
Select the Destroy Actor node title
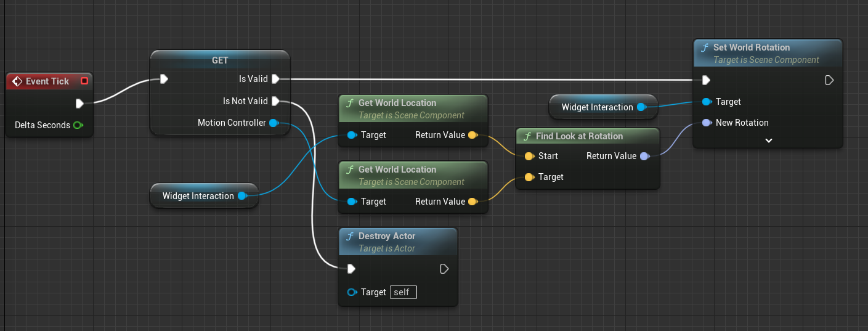pos(387,236)
